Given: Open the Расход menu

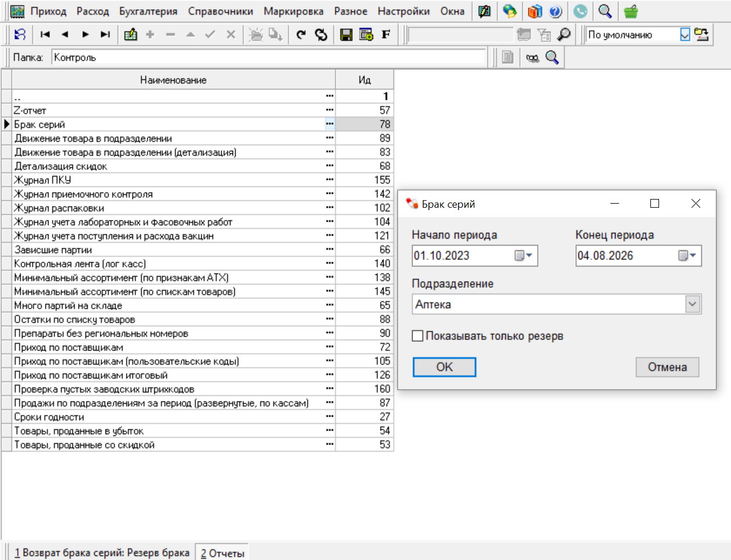Looking at the screenshot, I should (x=93, y=11).
